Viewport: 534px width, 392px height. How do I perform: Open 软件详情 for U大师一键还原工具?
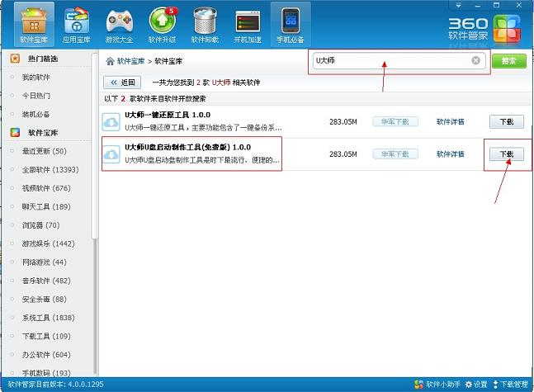(450, 121)
